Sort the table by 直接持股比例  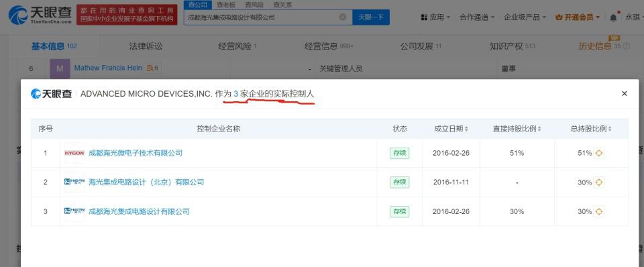pyautogui.click(x=517, y=129)
